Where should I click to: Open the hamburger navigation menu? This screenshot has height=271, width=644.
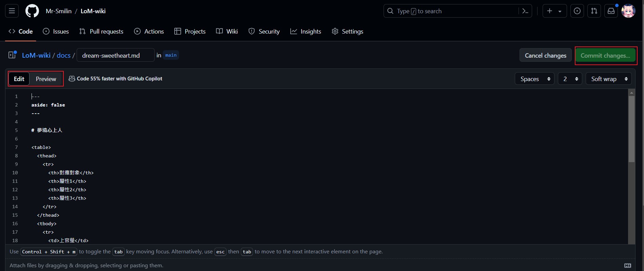(x=12, y=11)
